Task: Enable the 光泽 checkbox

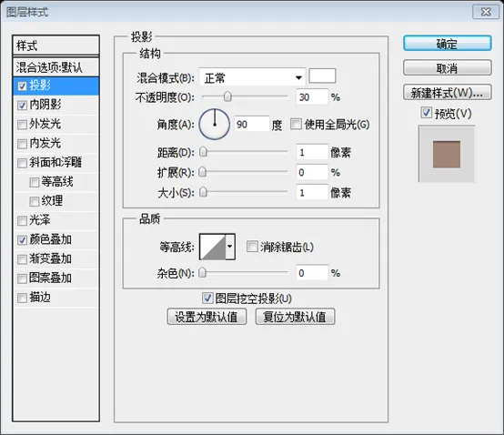Action: pos(22,221)
